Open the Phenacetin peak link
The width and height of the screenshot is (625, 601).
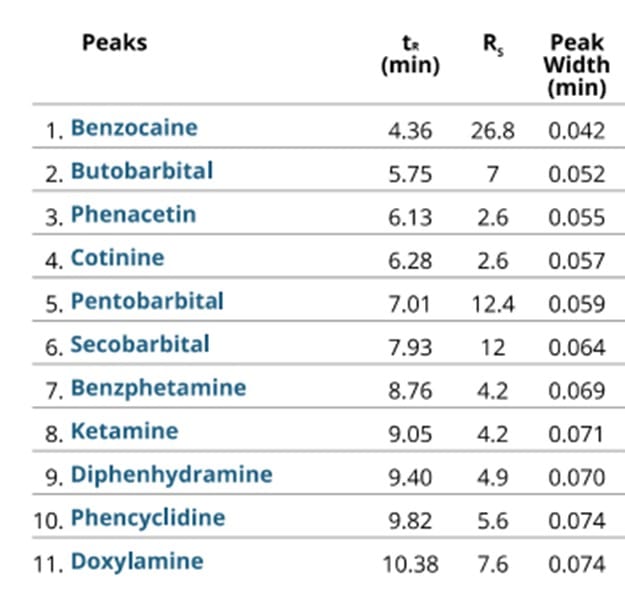pyautogui.click(x=133, y=215)
